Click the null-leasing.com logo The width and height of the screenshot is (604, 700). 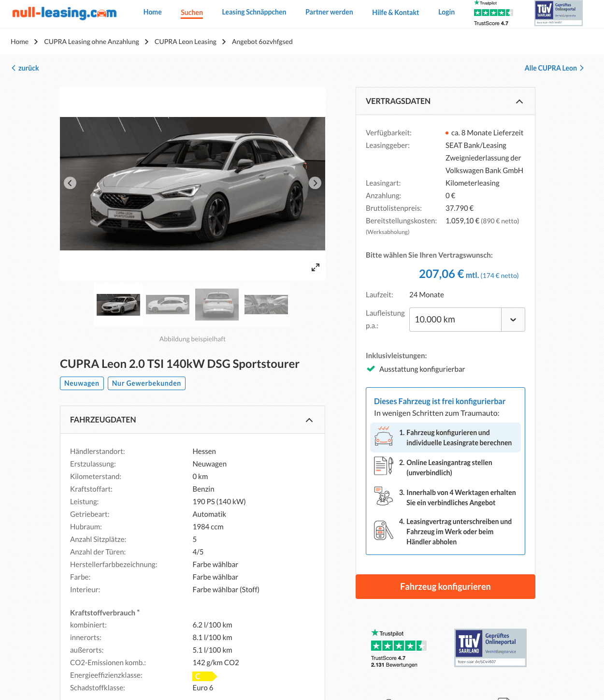click(x=64, y=13)
